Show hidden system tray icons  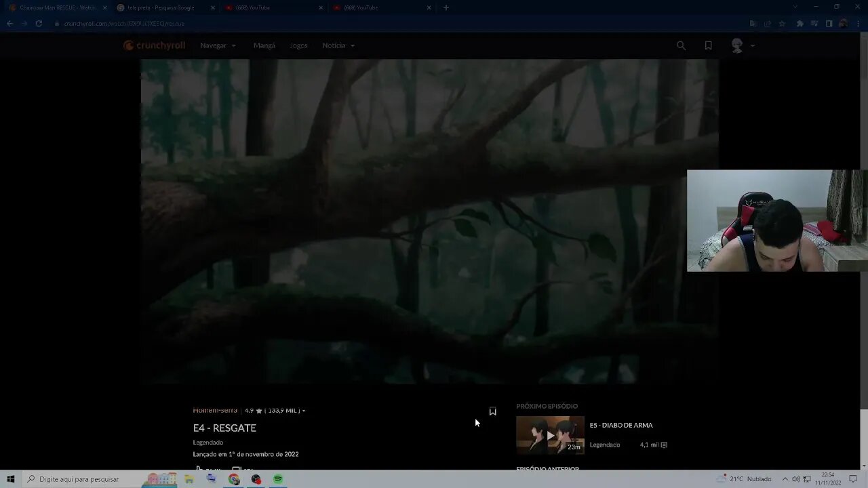785,479
